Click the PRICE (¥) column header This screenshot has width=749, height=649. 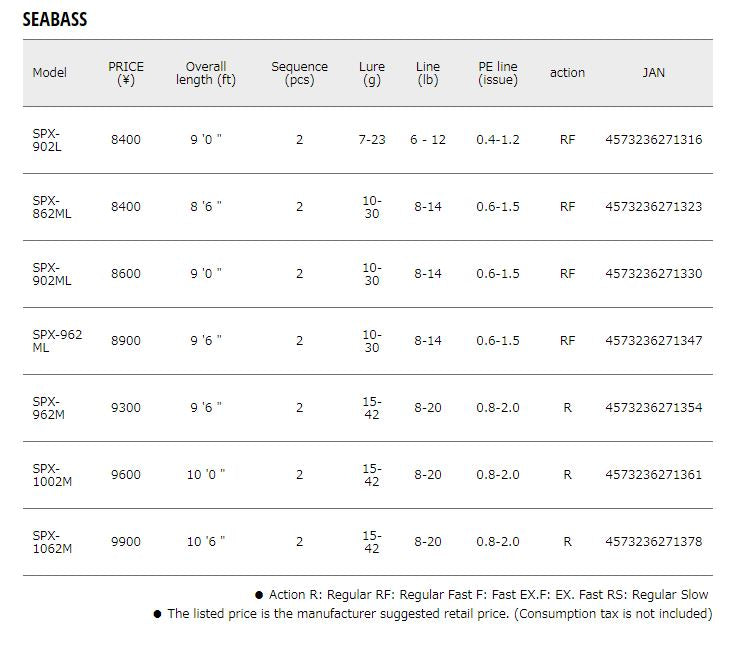tap(126, 73)
